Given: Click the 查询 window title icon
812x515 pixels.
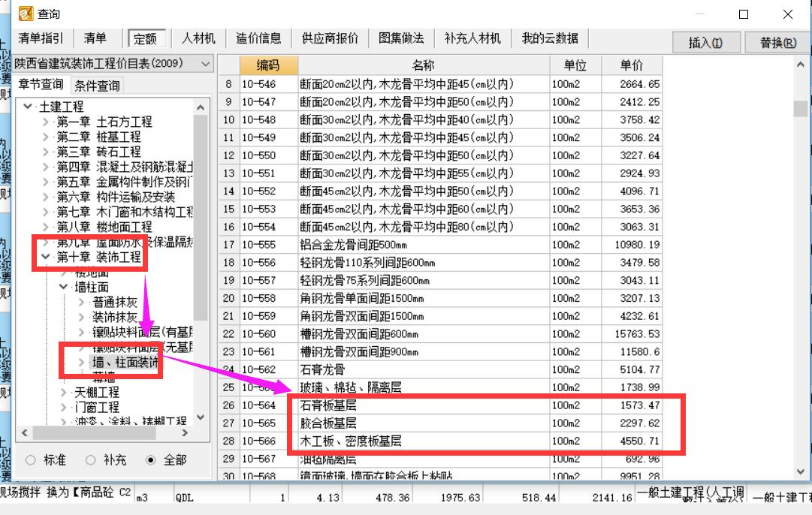Looking at the screenshot, I should tap(26, 14).
